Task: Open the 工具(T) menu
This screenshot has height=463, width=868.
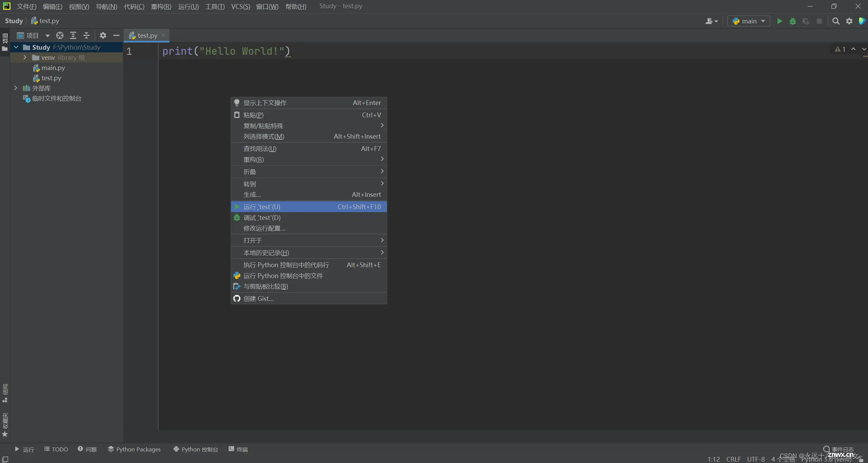Action: tap(215, 6)
